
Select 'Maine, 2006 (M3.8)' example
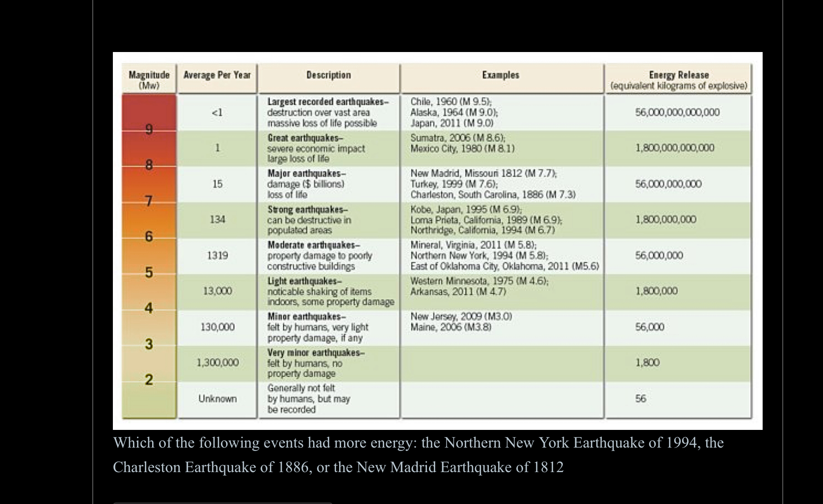pos(451,327)
